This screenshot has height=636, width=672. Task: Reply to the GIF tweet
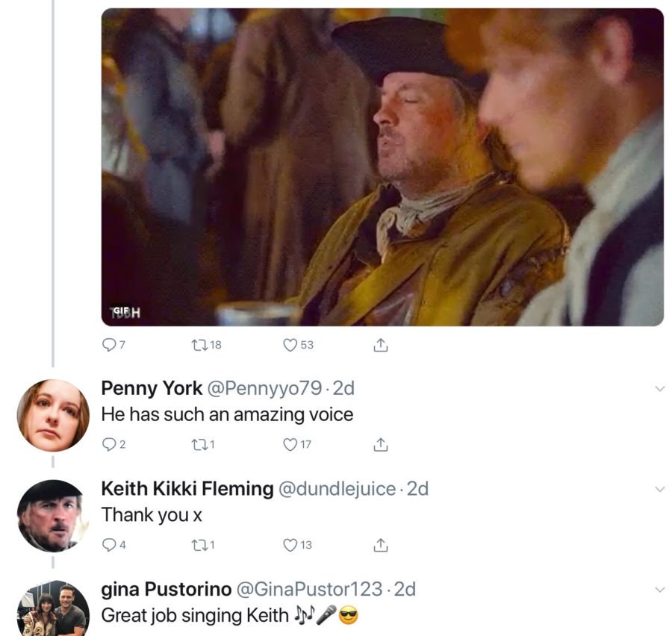[110, 345]
